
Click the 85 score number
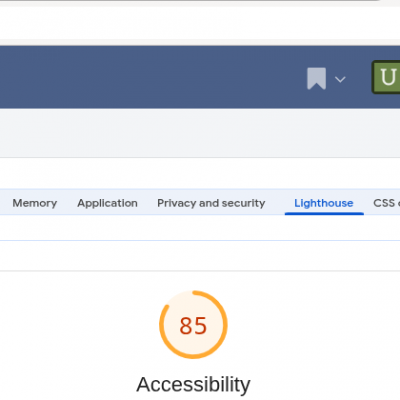click(193, 325)
